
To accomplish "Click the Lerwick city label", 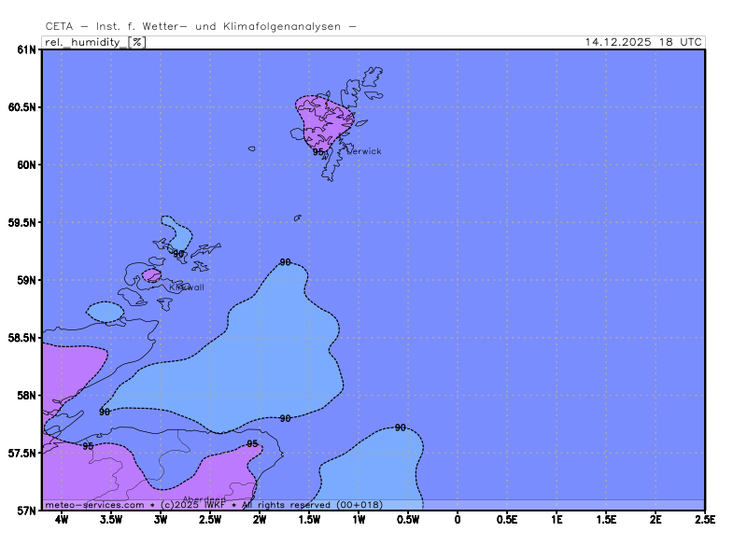I will (364, 151).
